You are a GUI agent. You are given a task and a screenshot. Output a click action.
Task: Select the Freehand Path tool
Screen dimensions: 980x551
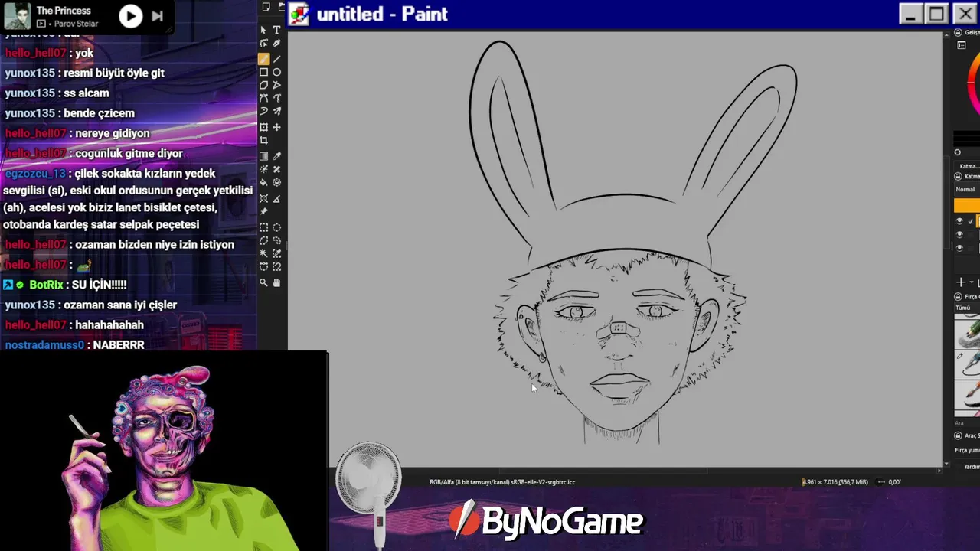click(x=276, y=98)
